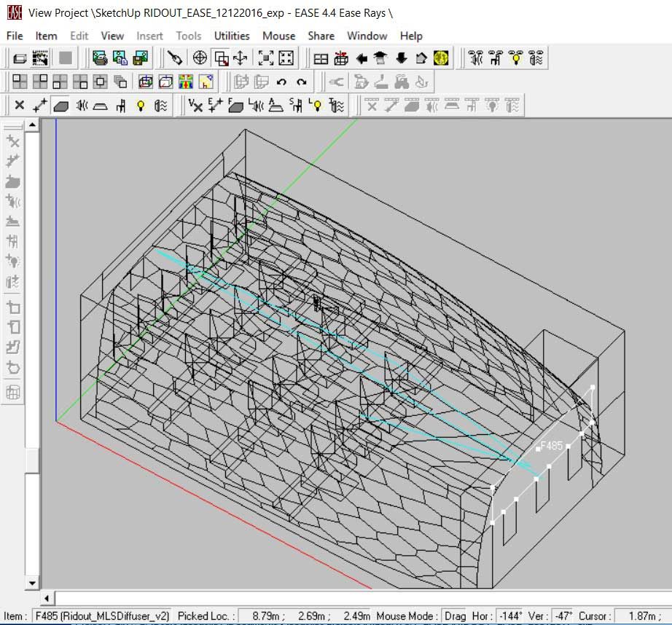Image resolution: width=672 pixels, height=625 pixels.
Task: Open the Item menu
Action: coord(46,36)
